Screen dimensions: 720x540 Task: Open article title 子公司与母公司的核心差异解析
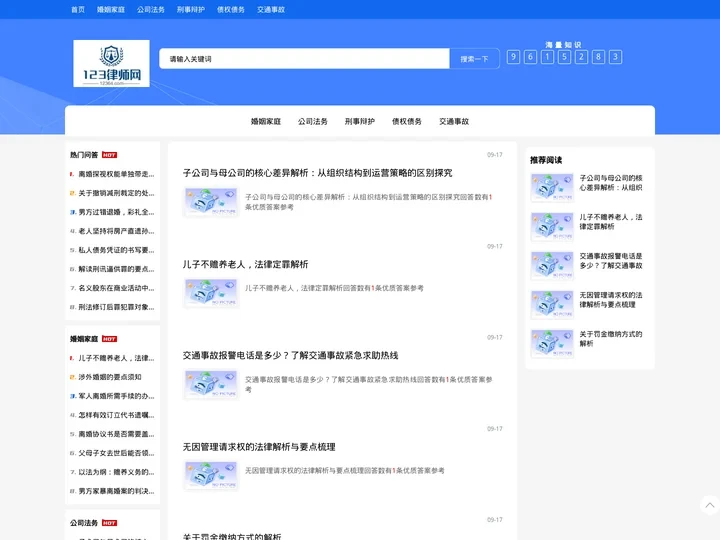[x=317, y=173]
